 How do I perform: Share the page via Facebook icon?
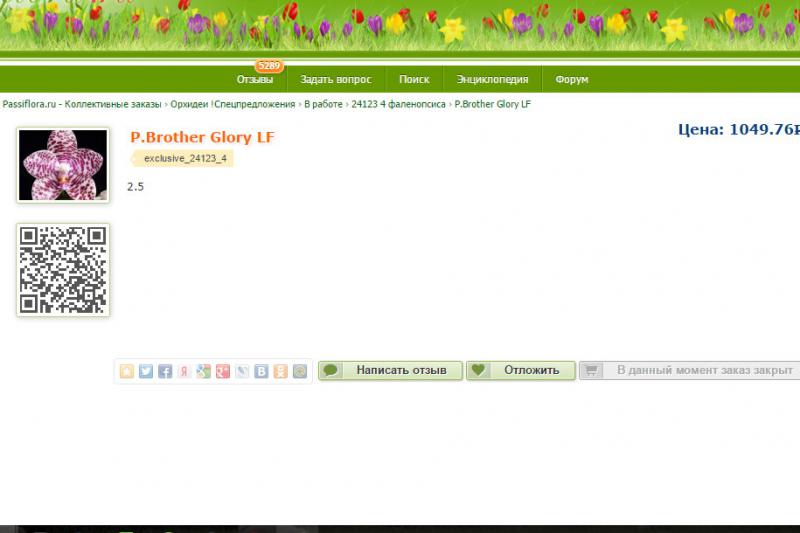point(165,371)
